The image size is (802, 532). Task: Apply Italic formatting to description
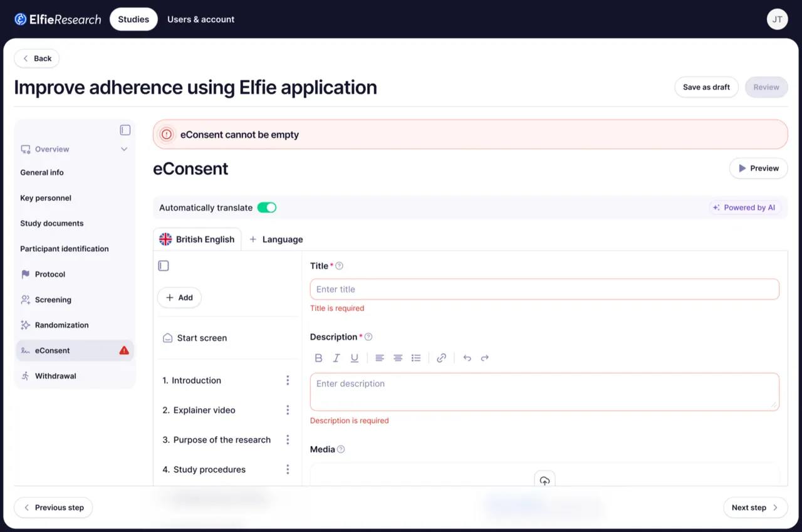(336, 358)
